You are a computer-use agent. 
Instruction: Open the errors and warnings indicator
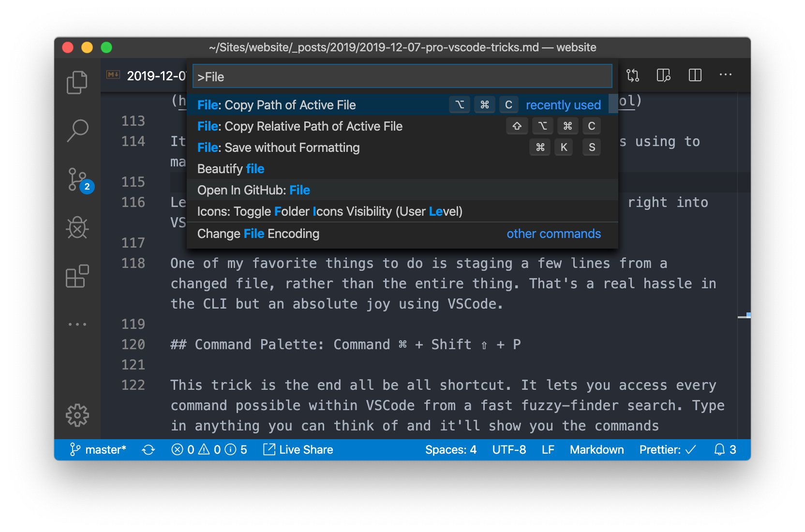tap(209, 450)
